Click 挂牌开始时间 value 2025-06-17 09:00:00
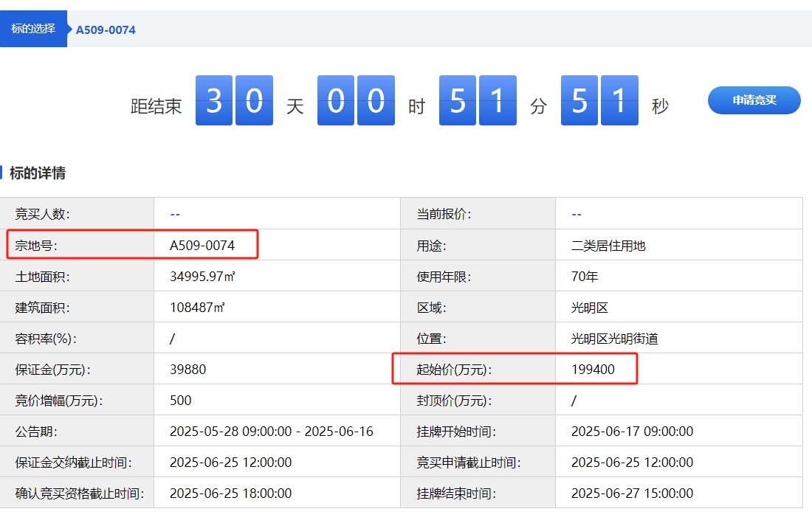Image resolution: width=812 pixels, height=523 pixels. tap(633, 432)
